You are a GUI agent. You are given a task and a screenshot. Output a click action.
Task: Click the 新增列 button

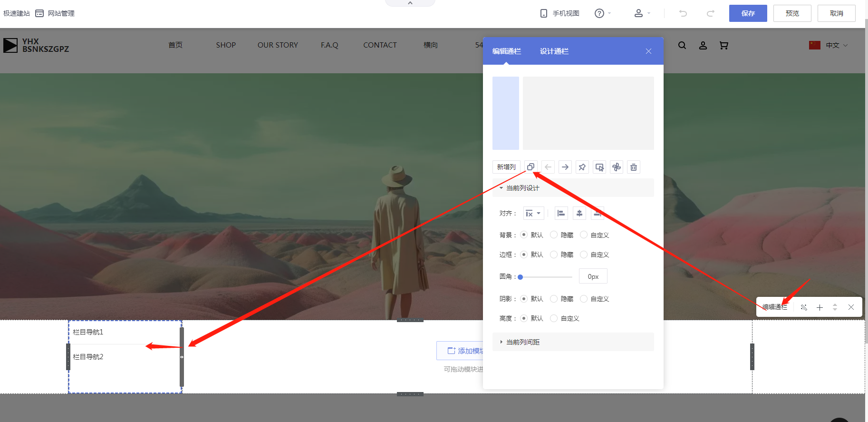[506, 167]
